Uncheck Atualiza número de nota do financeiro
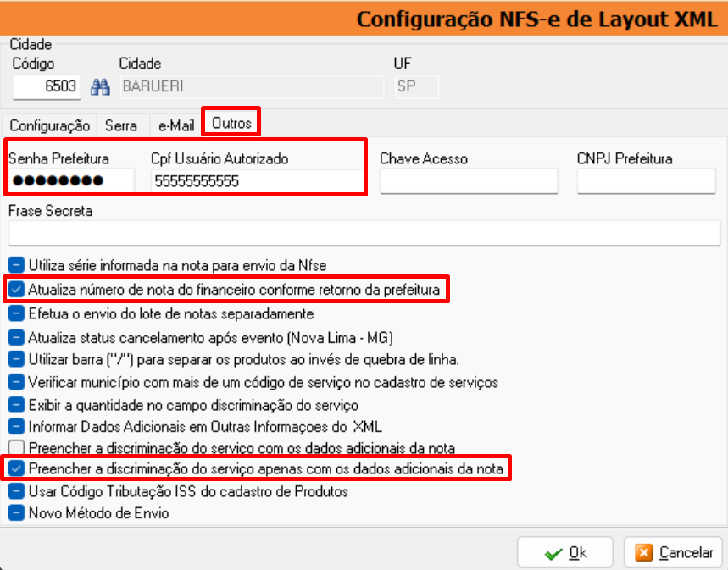728x570 pixels. tap(16, 290)
